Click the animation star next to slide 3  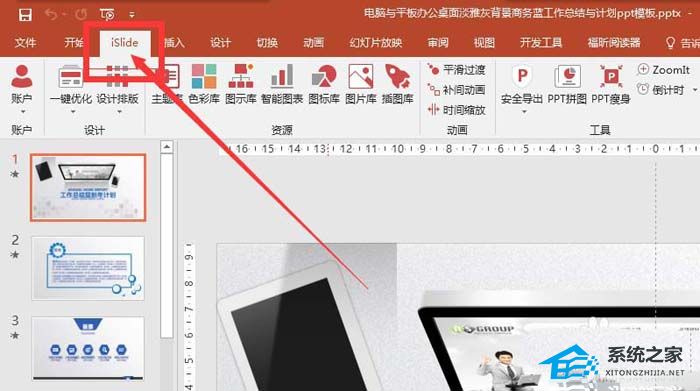coord(15,335)
